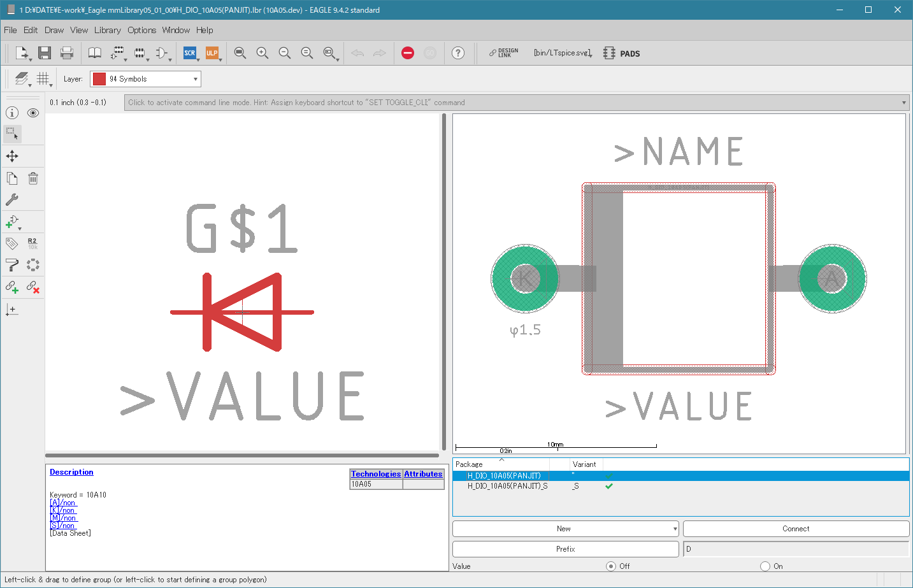Open the Library menu
Viewport: 913px width, 588px height.
(107, 30)
